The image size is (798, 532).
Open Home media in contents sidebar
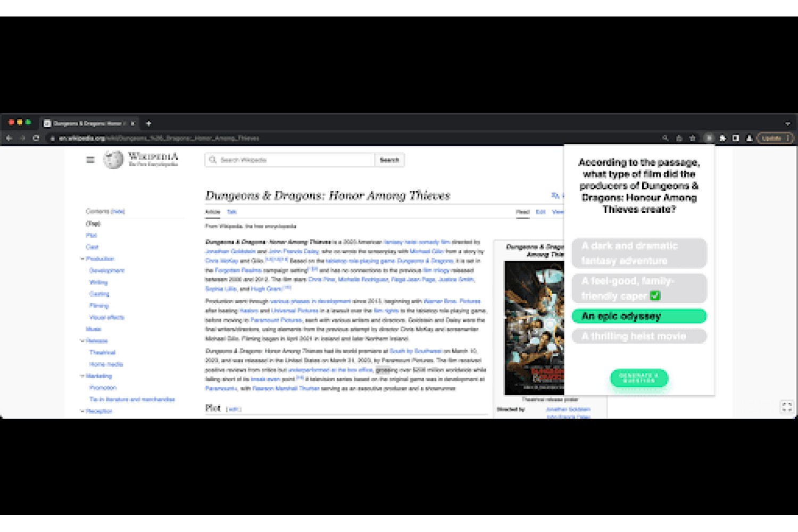coord(106,364)
